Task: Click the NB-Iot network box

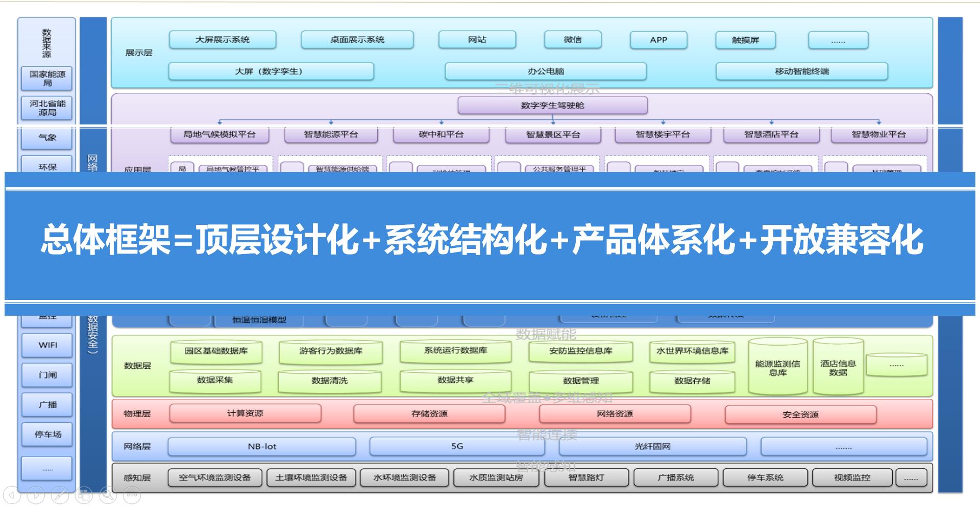Action: (262, 446)
